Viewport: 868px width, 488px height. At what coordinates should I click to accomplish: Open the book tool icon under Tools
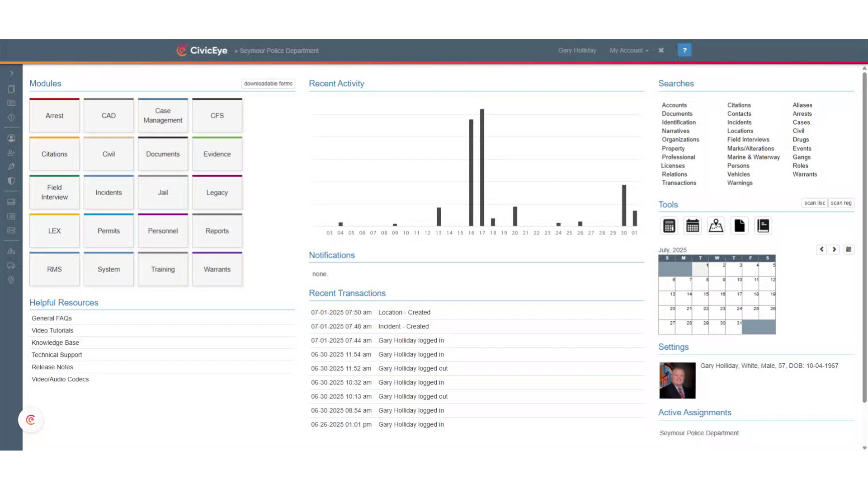tap(763, 225)
